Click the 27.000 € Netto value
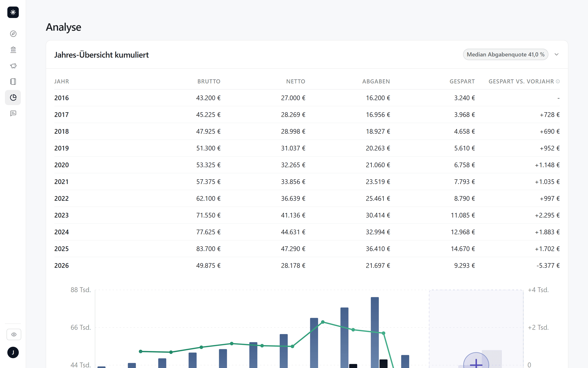This screenshot has width=588, height=368. point(293,98)
